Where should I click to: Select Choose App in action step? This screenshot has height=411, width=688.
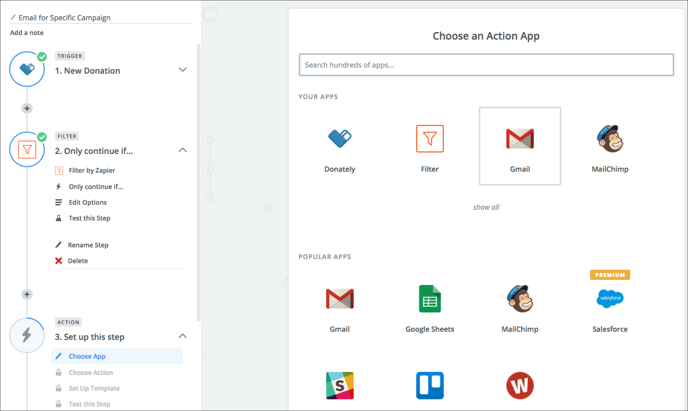pos(117,356)
